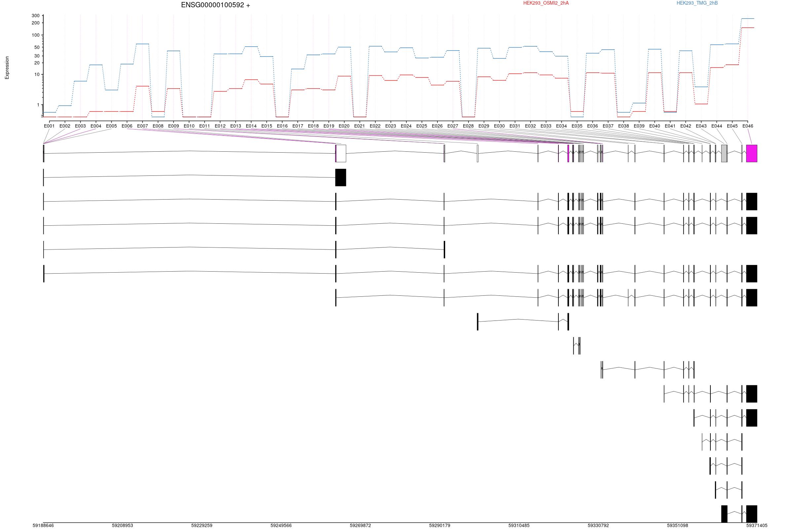Click the exon label E028

click(469, 126)
